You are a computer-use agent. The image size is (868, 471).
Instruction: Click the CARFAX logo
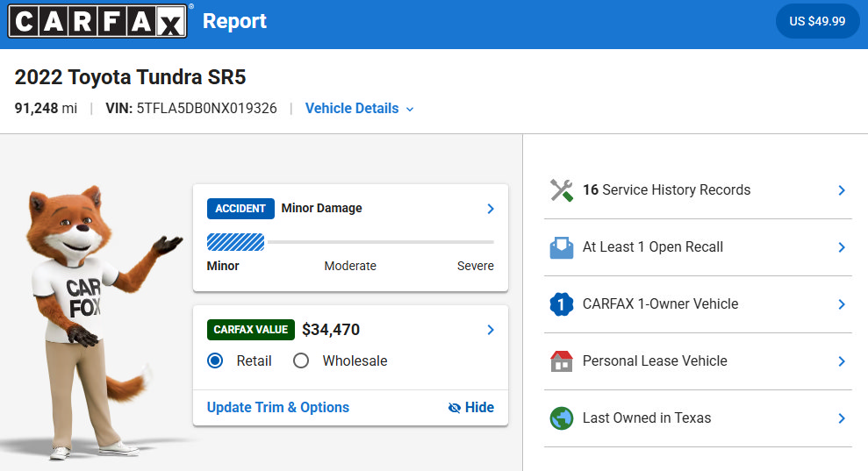tap(97, 21)
